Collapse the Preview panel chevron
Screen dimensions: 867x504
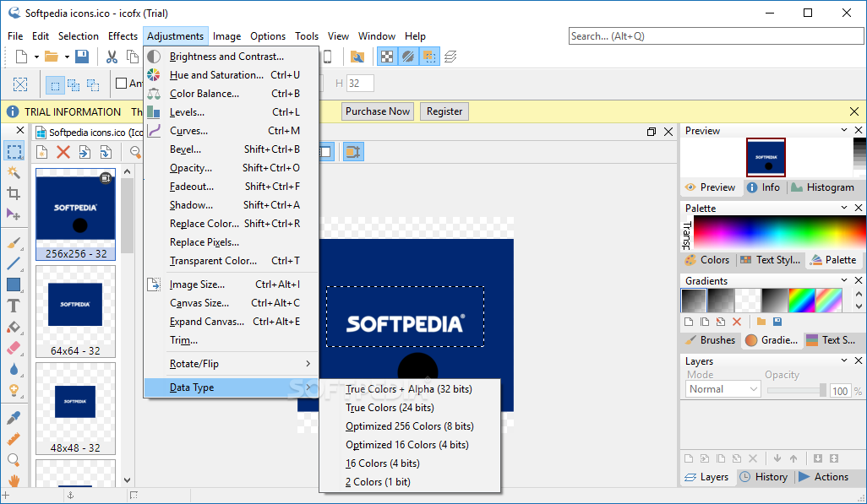click(844, 130)
